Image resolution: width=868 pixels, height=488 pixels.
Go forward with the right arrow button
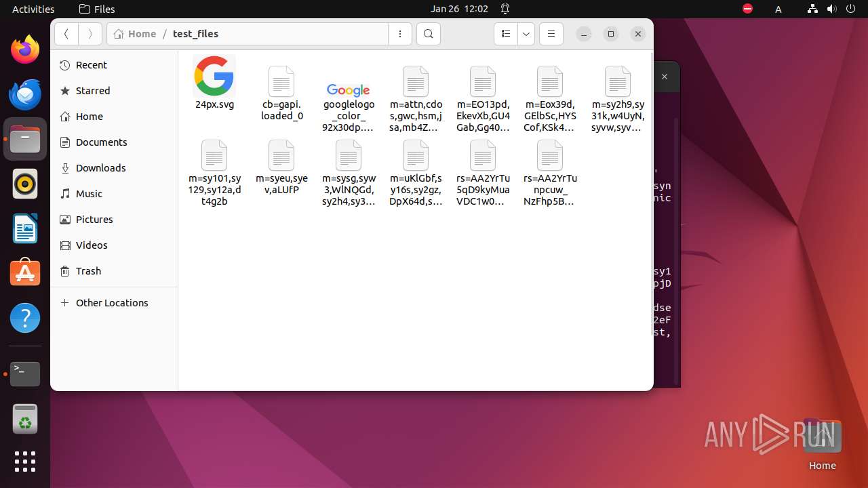click(90, 34)
